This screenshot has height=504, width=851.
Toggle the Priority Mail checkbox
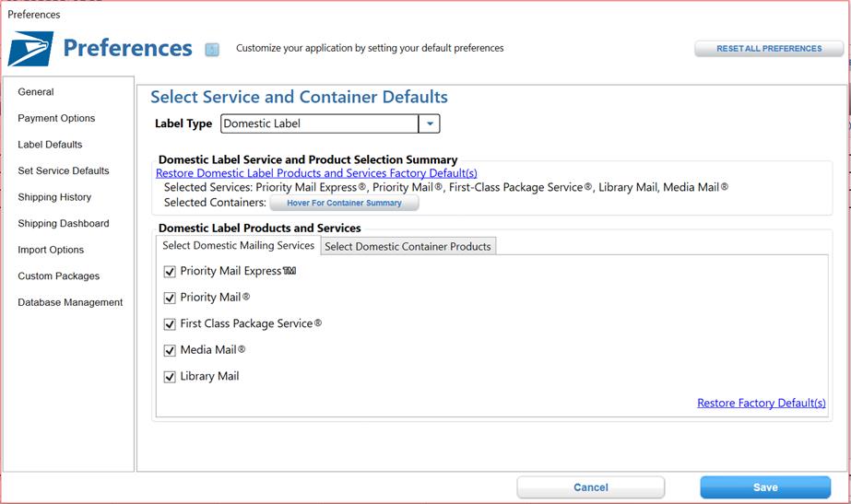(170, 298)
